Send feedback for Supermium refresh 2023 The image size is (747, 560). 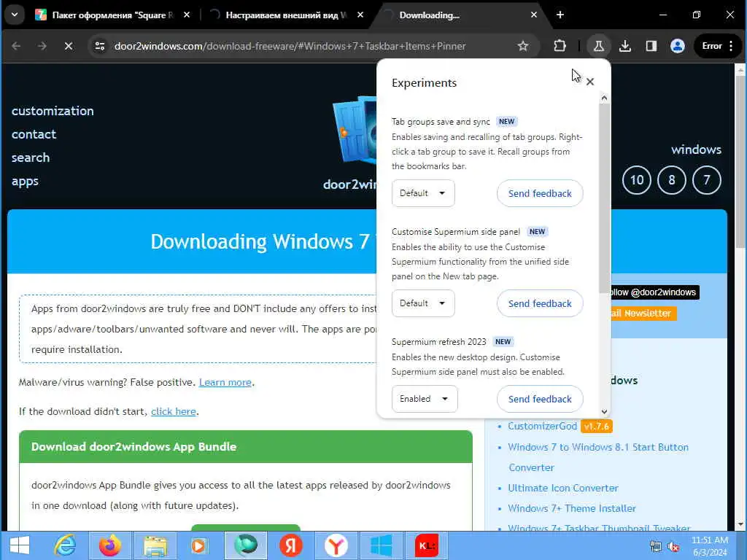click(540, 399)
